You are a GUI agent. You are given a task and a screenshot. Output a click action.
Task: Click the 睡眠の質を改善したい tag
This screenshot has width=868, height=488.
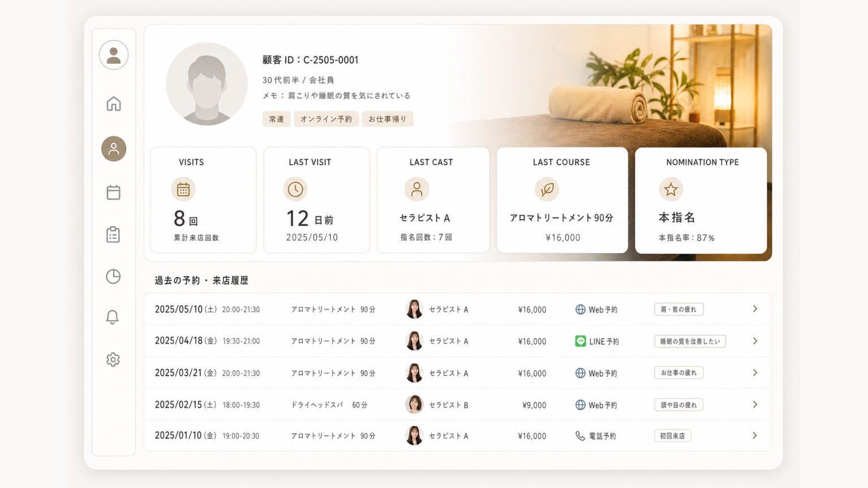690,341
